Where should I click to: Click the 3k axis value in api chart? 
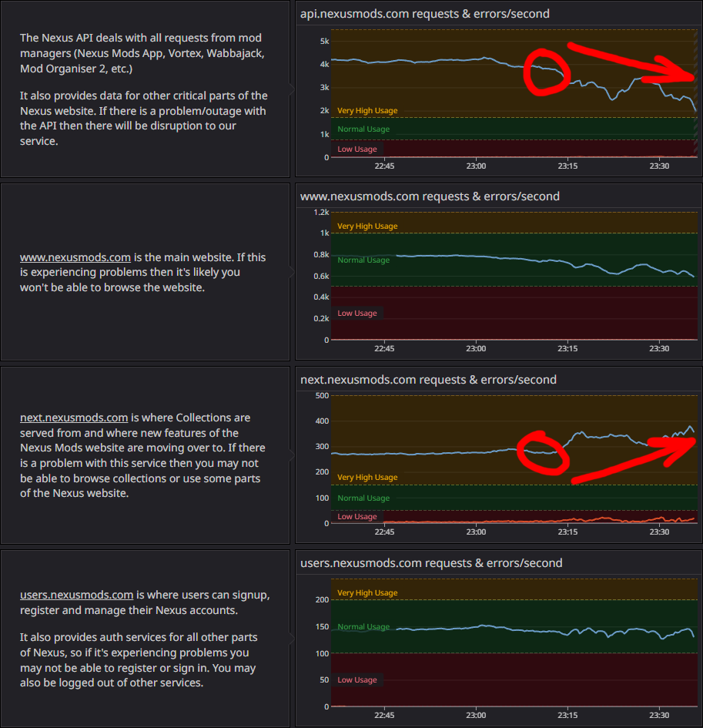[x=324, y=87]
